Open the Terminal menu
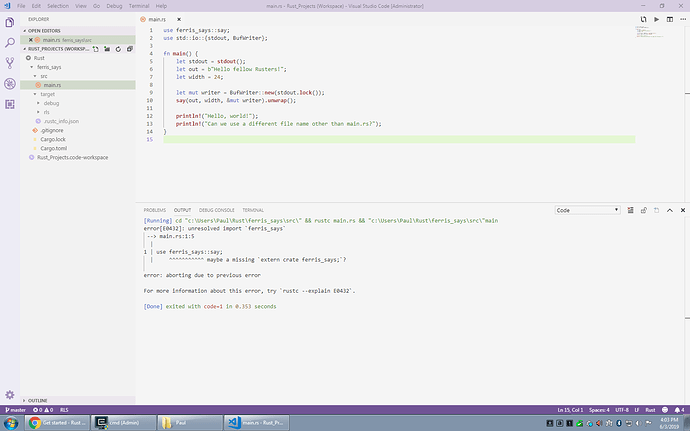Image resolution: width=690 pixels, height=431 pixels. click(139, 6)
